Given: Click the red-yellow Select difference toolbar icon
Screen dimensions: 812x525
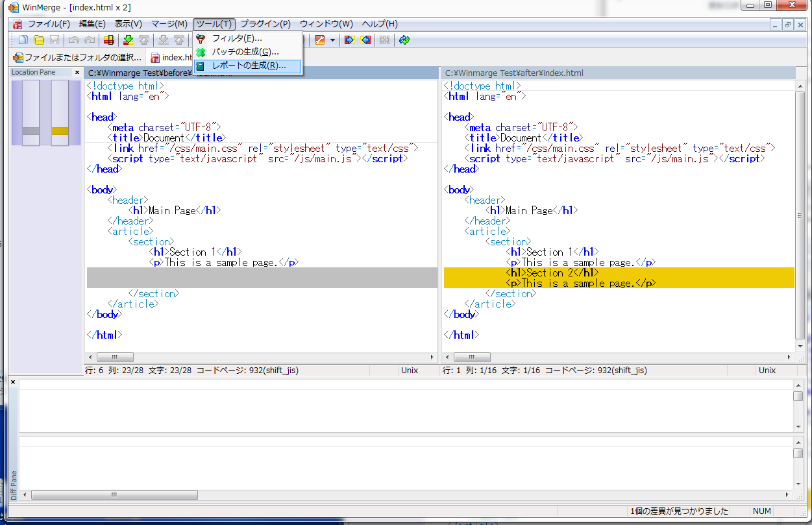Looking at the screenshot, I should 108,40.
